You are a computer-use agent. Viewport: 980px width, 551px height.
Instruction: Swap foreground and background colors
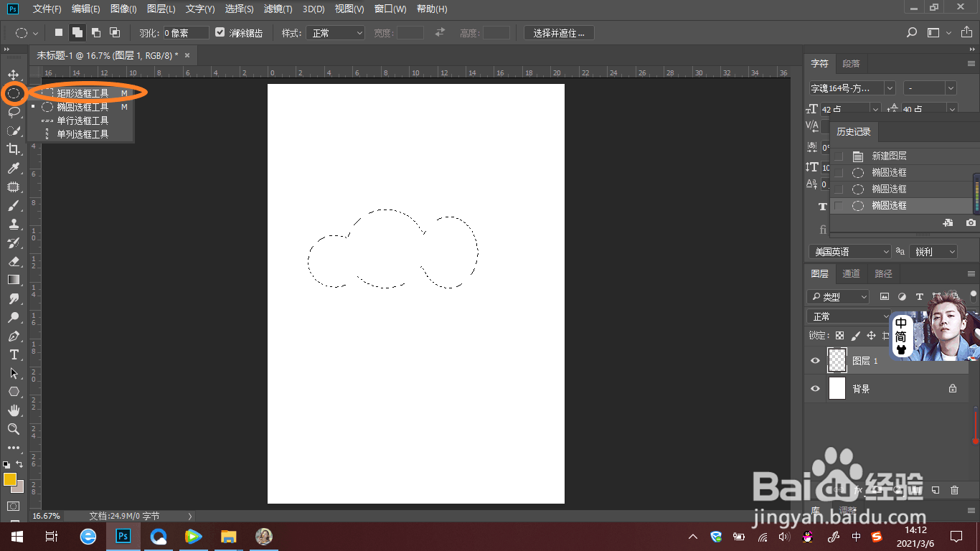[x=19, y=464]
